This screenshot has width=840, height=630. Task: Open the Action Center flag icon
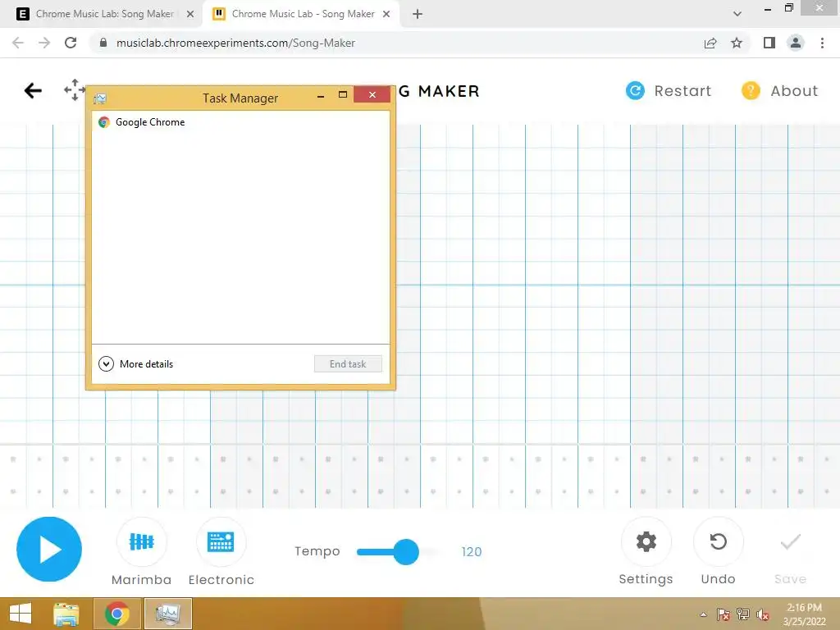[723, 614]
